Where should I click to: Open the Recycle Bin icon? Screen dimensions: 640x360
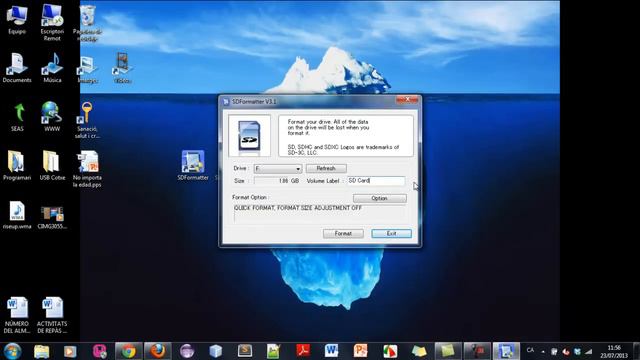(87, 22)
